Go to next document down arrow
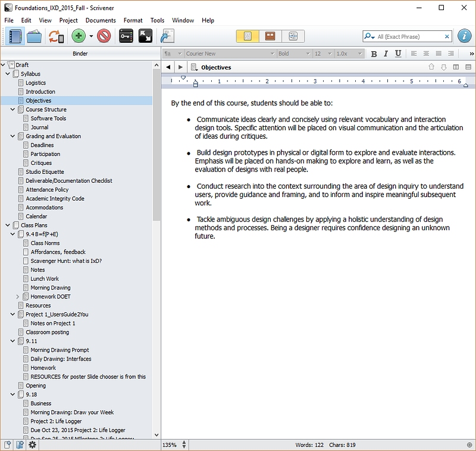 click(444, 67)
